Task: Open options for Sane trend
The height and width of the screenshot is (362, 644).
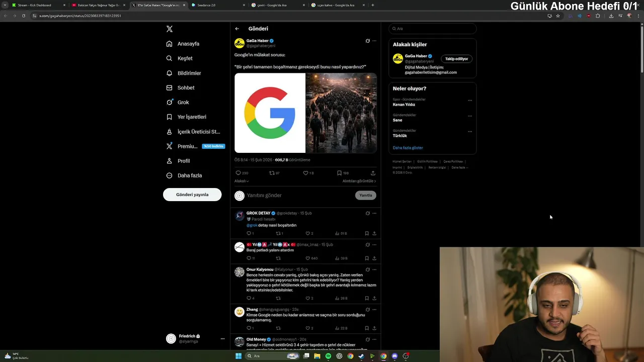Action: tap(470, 116)
